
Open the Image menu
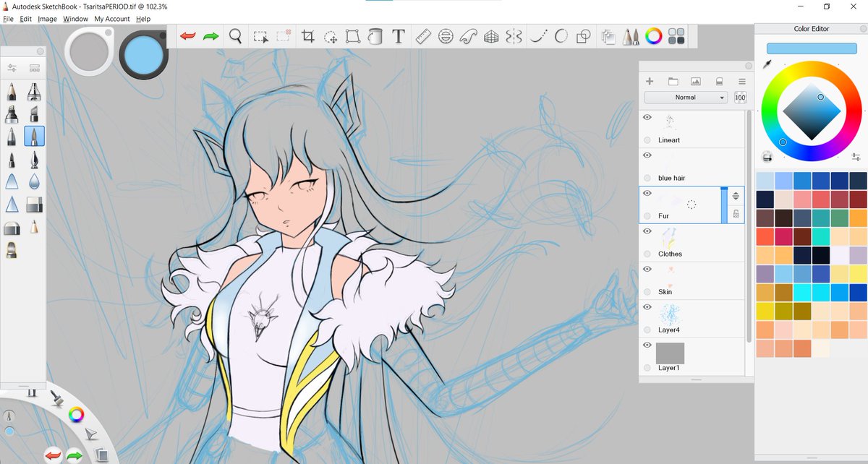coord(47,19)
